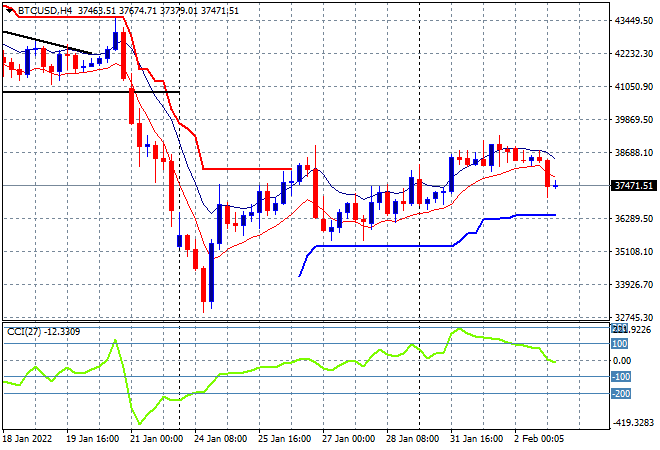This screenshot has height=450, width=660.
Task: Click the CCI -100 level marker
Action: (x=621, y=377)
